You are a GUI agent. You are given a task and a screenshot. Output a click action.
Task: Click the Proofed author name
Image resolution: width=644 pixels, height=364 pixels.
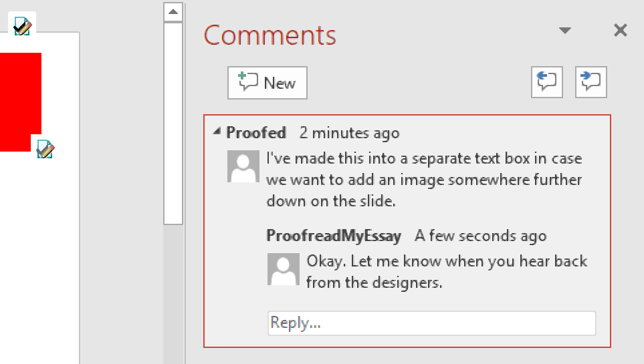coord(256,133)
